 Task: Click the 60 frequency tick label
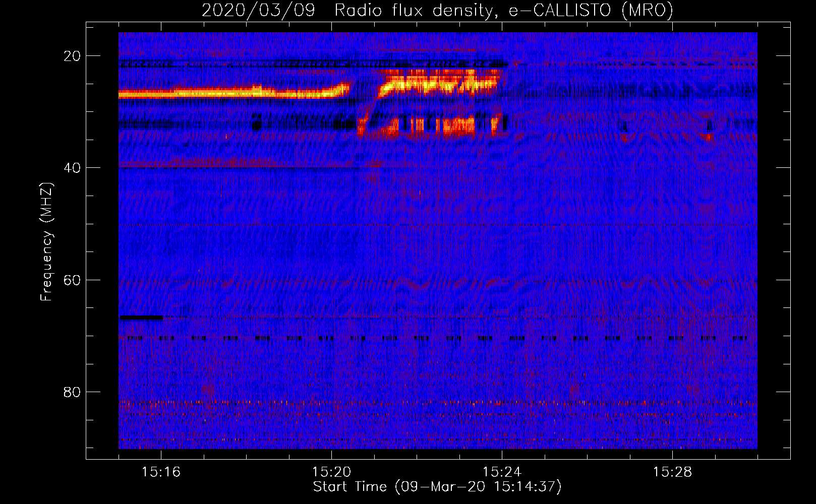(x=72, y=280)
